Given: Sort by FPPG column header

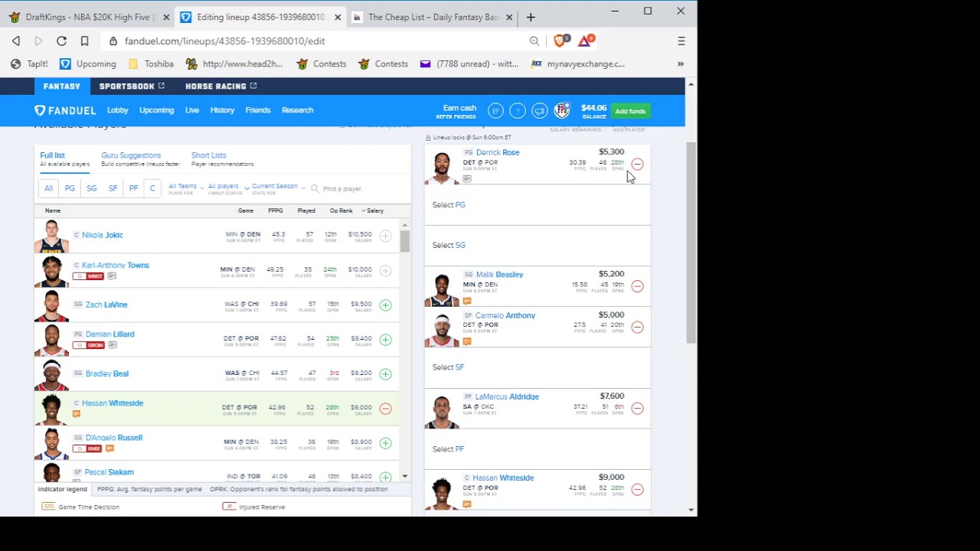Looking at the screenshot, I should [x=275, y=210].
